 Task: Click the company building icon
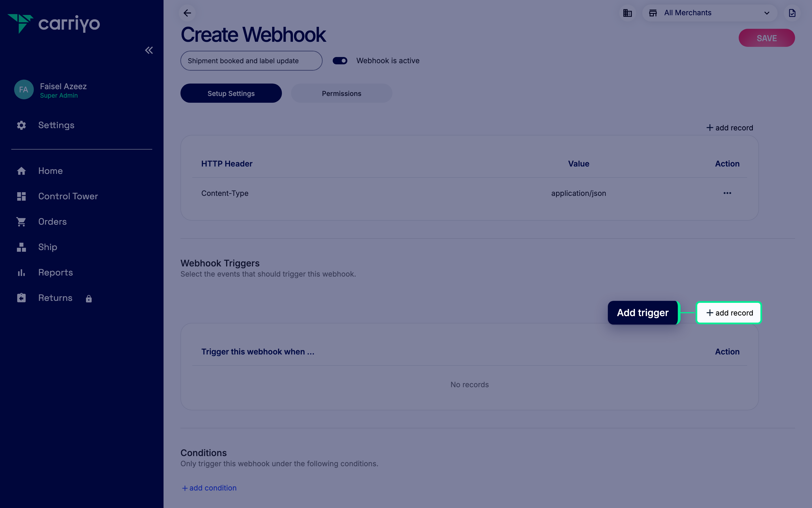pyautogui.click(x=627, y=13)
